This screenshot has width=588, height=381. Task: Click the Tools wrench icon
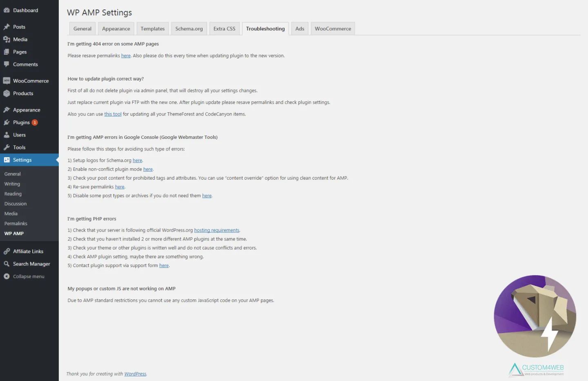pos(7,147)
